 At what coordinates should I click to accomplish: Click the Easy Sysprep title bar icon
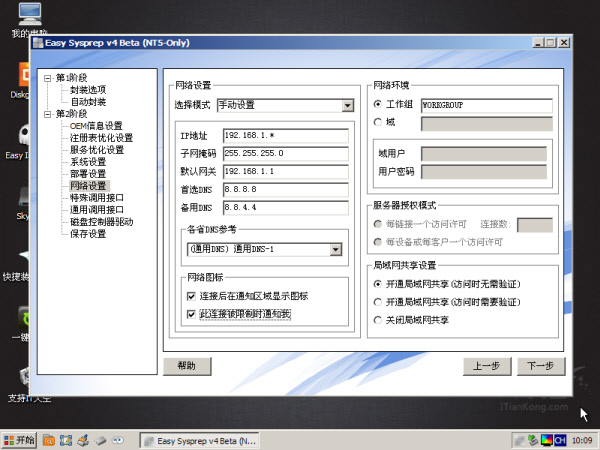pos(38,43)
